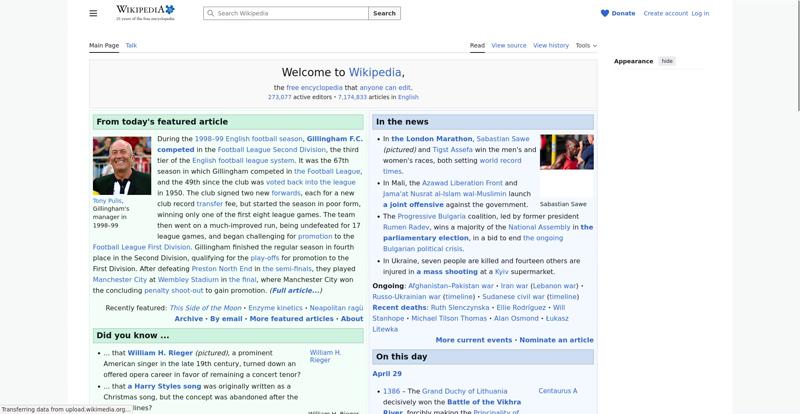800x414 pixels.
Task: Open the View history tab
Action: tap(551, 45)
